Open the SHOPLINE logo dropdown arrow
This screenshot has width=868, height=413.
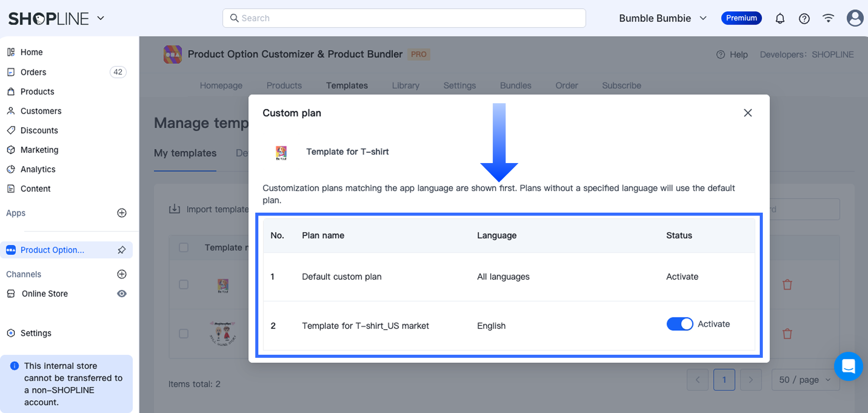coord(101,18)
